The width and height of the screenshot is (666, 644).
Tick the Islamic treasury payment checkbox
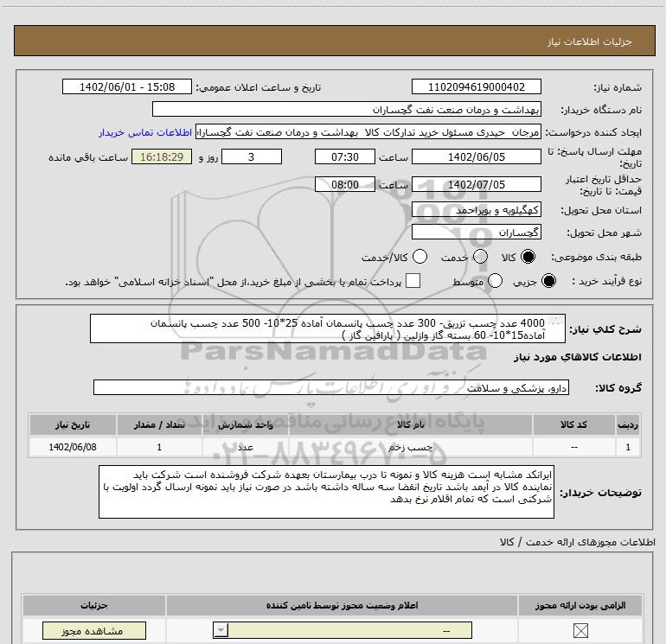tap(413, 281)
